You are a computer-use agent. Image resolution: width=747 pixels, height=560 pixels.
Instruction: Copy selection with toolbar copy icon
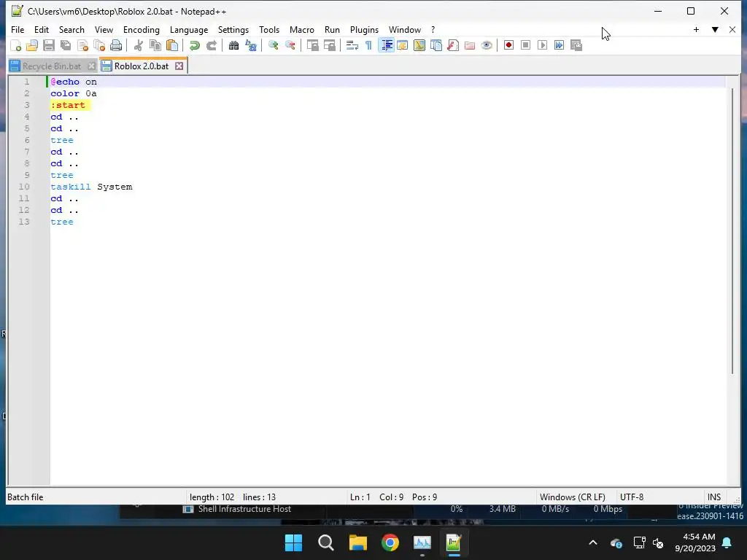pyautogui.click(x=155, y=45)
